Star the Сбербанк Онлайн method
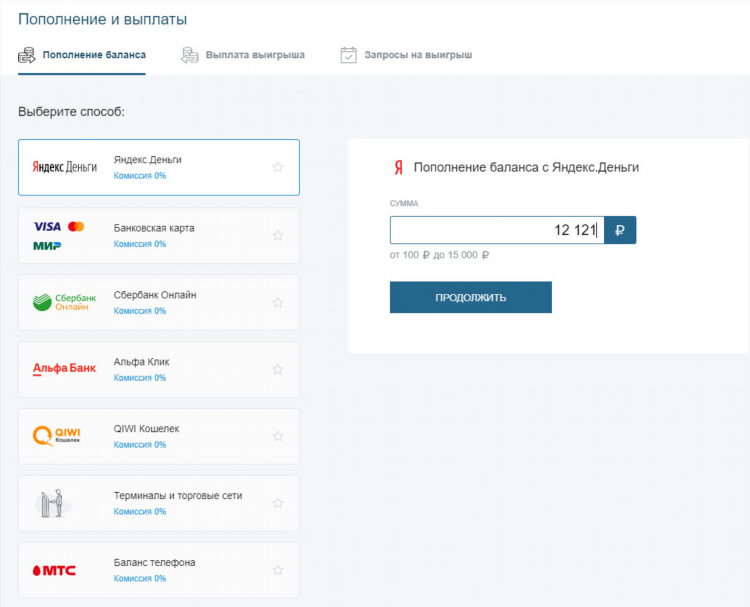750x607 pixels. click(278, 302)
